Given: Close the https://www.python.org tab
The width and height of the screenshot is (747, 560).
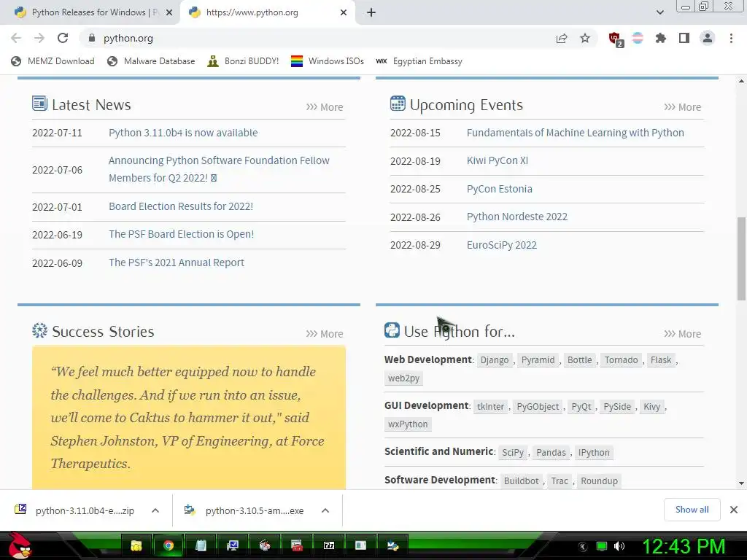Looking at the screenshot, I should click(344, 12).
